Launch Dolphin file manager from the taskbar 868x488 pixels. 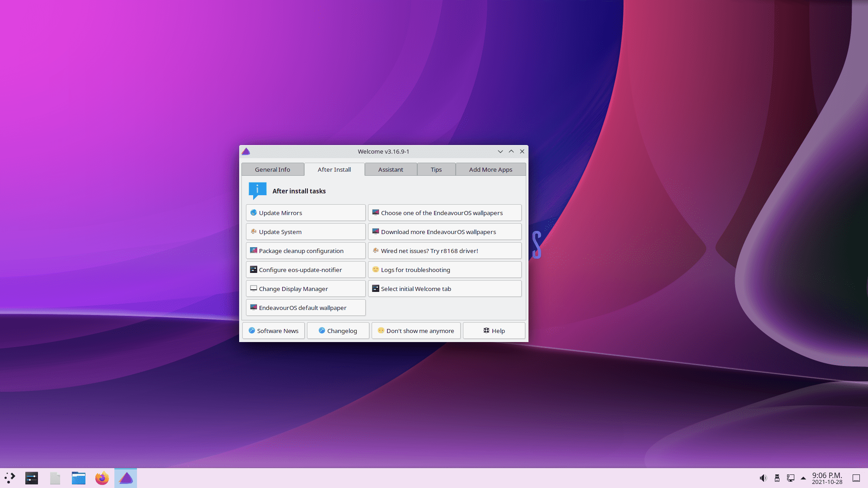tap(79, 478)
